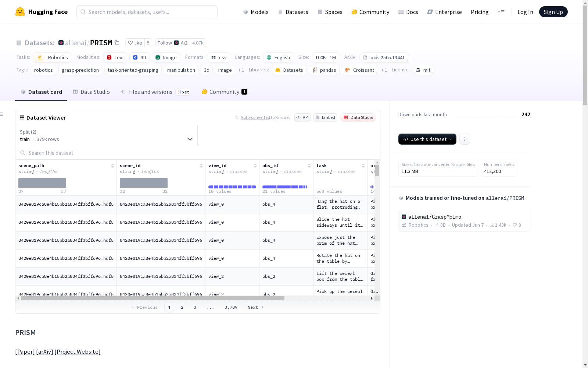
Task: Open the [arXiv] link
Action: click(x=44, y=351)
